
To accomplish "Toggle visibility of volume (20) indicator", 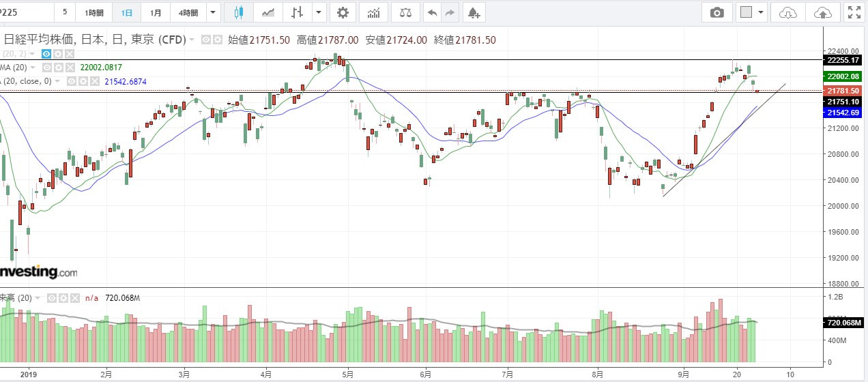I will pyautogui.click(x=50, y=298).
